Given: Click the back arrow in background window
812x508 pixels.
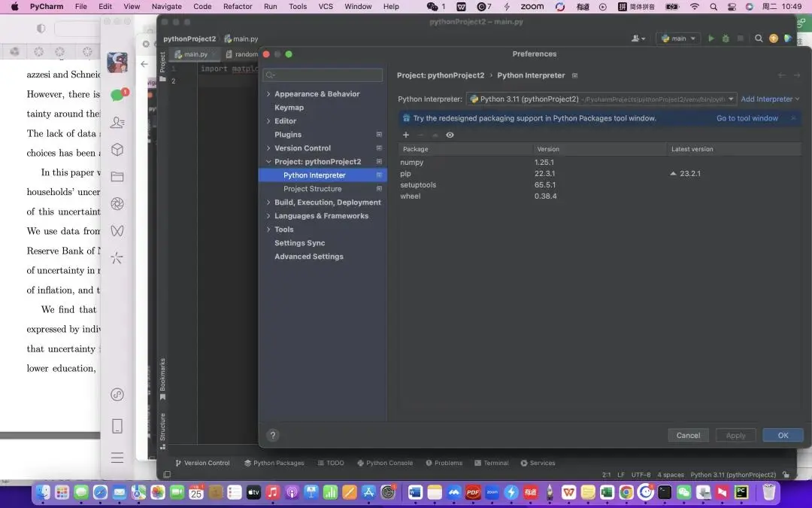Looking at the screenshot, I should coord(144,64).
